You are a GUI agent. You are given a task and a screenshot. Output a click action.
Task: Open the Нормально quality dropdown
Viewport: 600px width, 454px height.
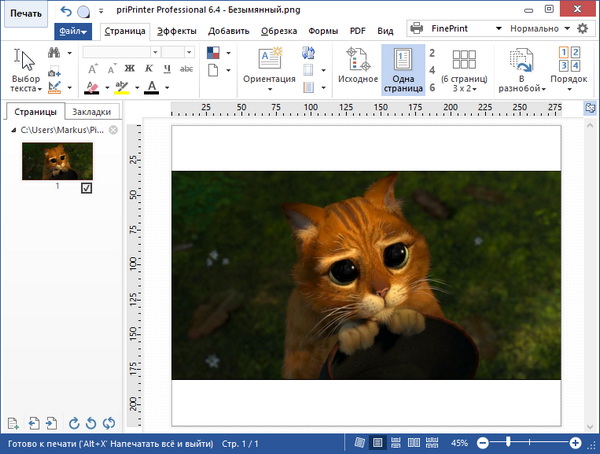coord(567,28)
